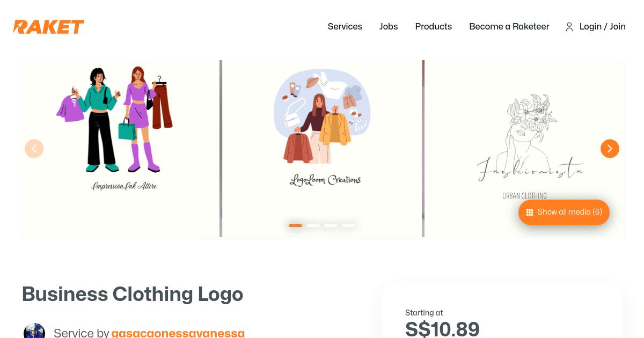Image resolution: width=644 pixels, height=338 pixels.
Task: Select the first carousel dot indicator
Action: click(x=295, y=225)
